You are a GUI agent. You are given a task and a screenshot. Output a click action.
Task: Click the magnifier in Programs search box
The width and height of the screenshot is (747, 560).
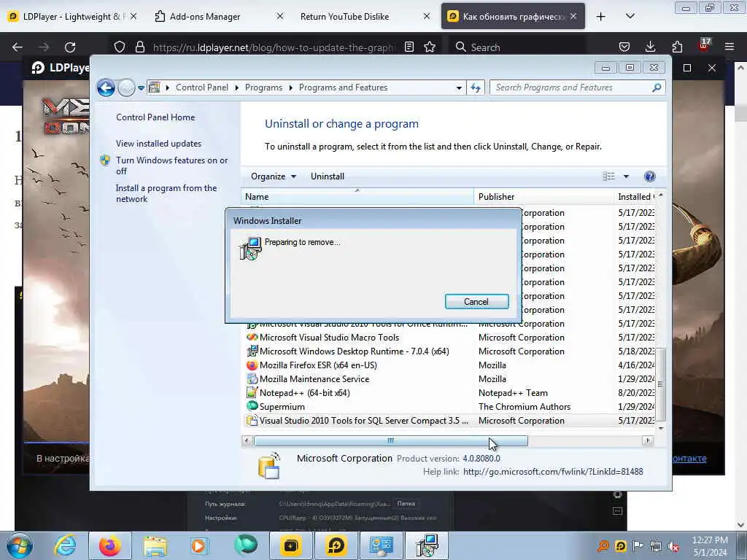657,87
